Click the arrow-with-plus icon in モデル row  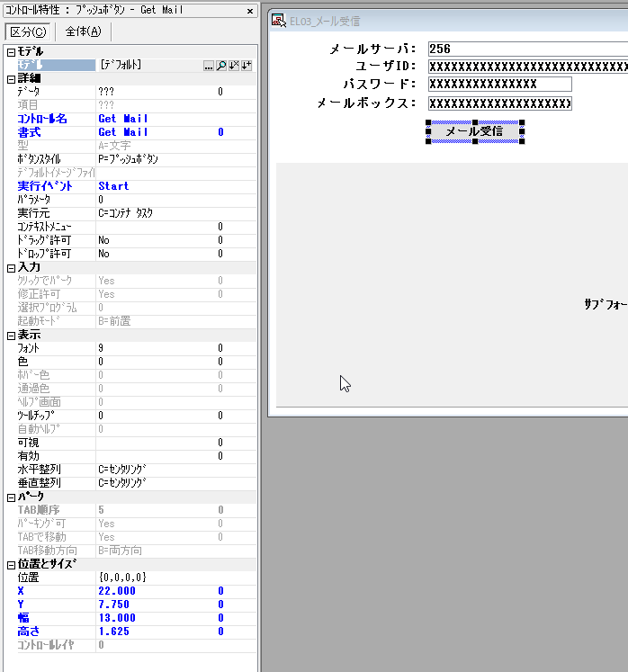[x=247, y=66]
